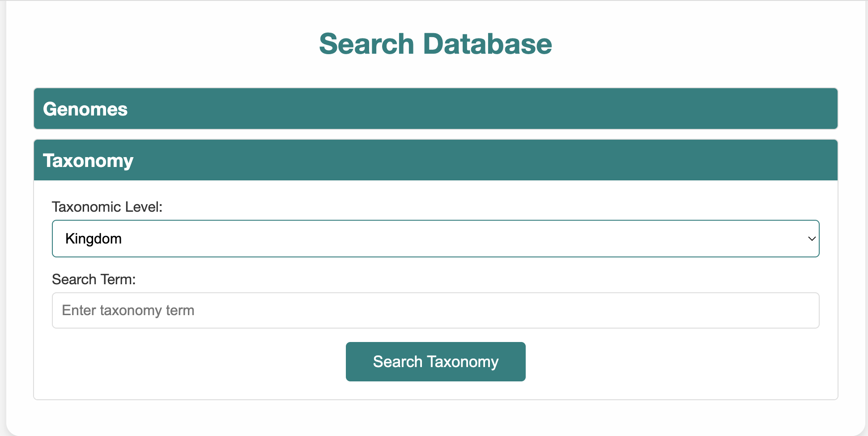Screen dimensions: 868x436
Task: Click the Search Database page heading
Action: (x=435, y=44)
